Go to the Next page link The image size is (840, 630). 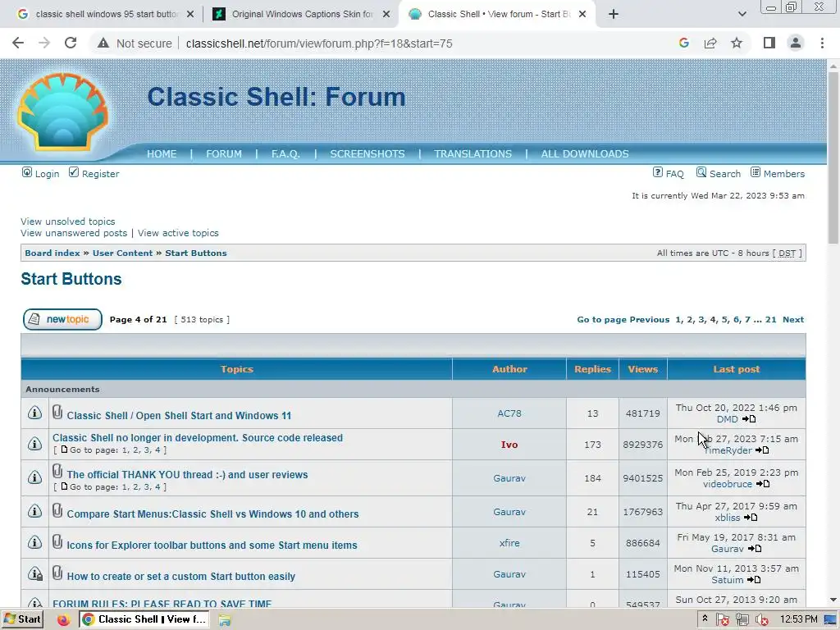pyautogui.click(x=793, y=319)
